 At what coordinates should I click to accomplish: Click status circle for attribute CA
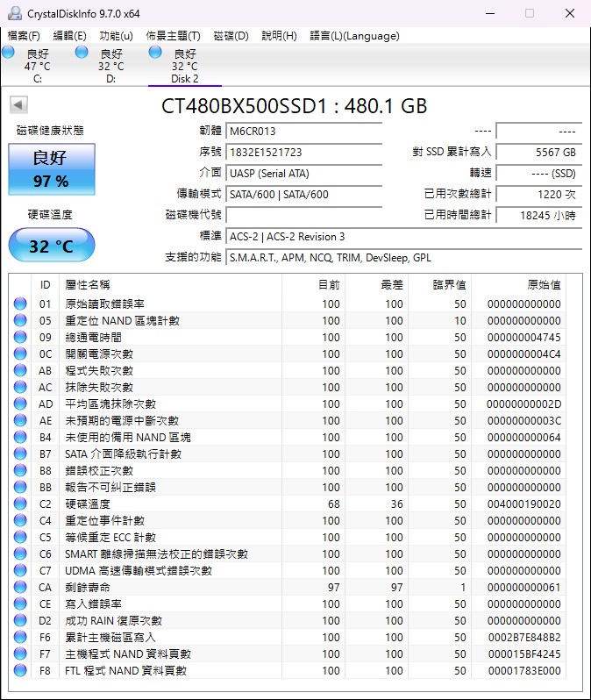[x=20, y=587]
